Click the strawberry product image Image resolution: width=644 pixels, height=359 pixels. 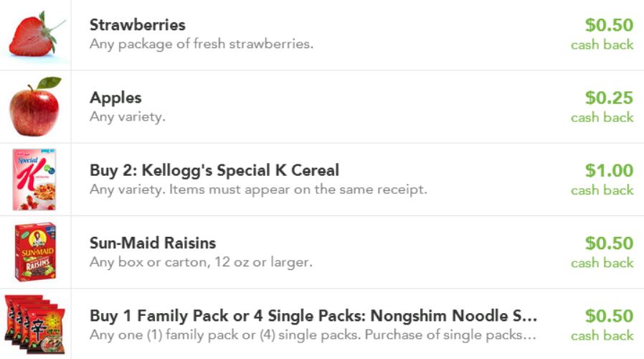point(34,34)
